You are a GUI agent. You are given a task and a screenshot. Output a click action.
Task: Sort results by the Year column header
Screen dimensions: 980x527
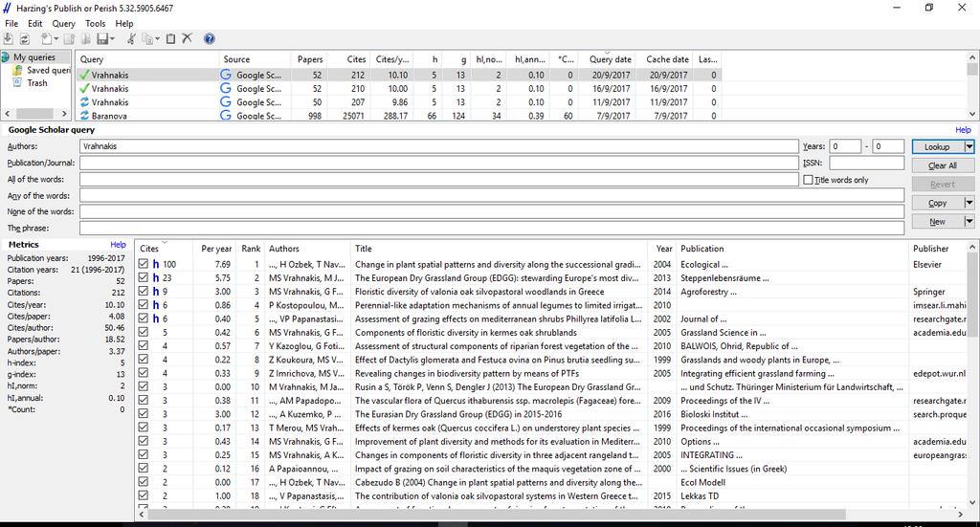663,249
